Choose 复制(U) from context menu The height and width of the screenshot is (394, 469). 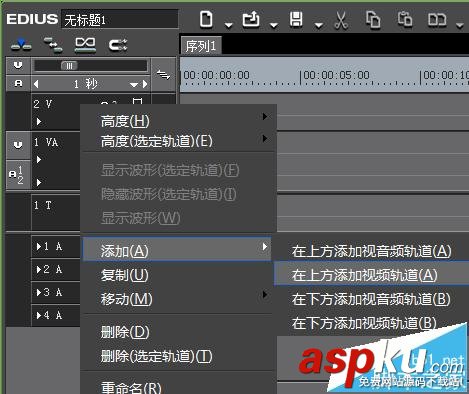[177, 275]
